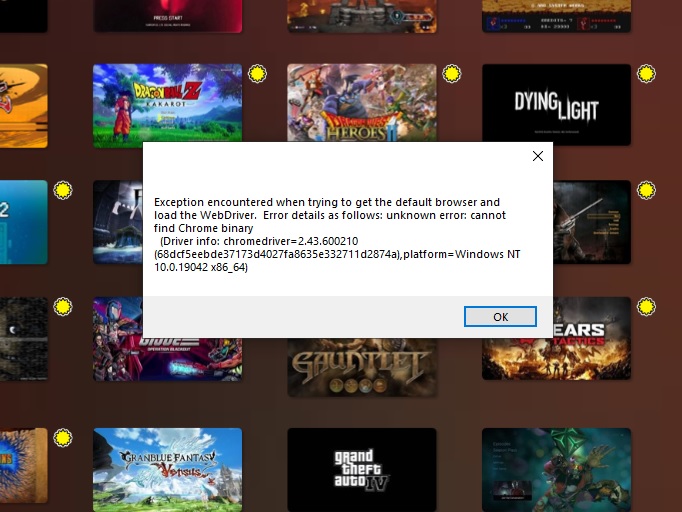Click yellow badge beside Dying Light
Screen dimensions: 682x512
pyautogui.click(x=646, y=74)
